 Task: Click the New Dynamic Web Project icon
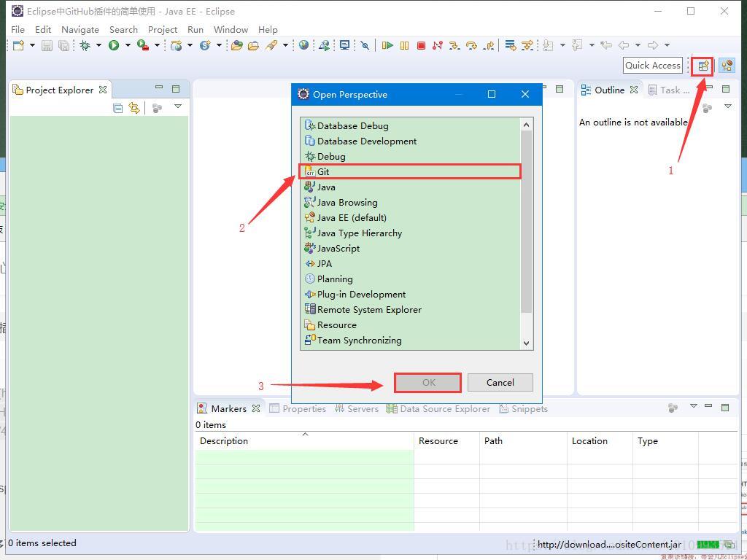pyautogui.click(x=177, y=45)
